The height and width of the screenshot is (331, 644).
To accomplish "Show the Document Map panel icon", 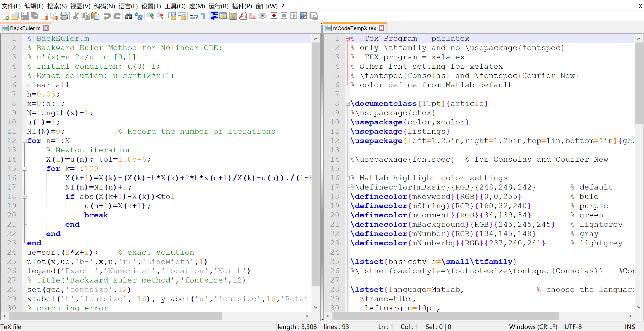I will coord(233,16).
